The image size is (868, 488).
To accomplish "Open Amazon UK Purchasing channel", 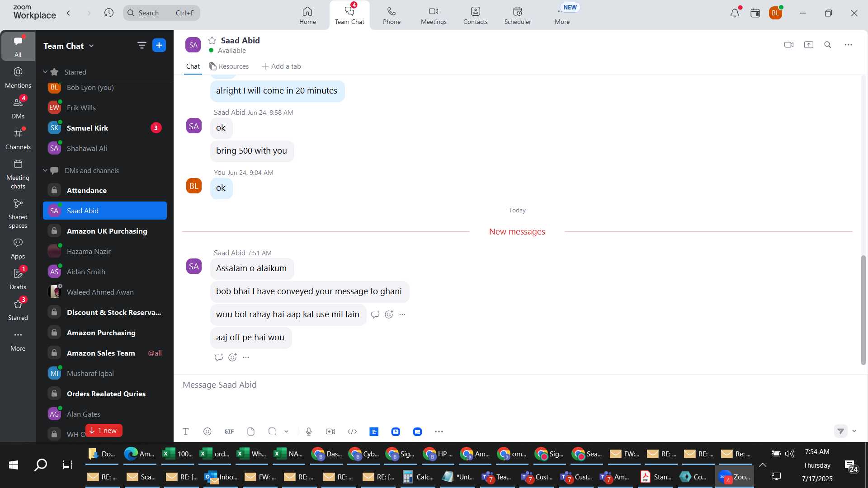I will [105, 231].
